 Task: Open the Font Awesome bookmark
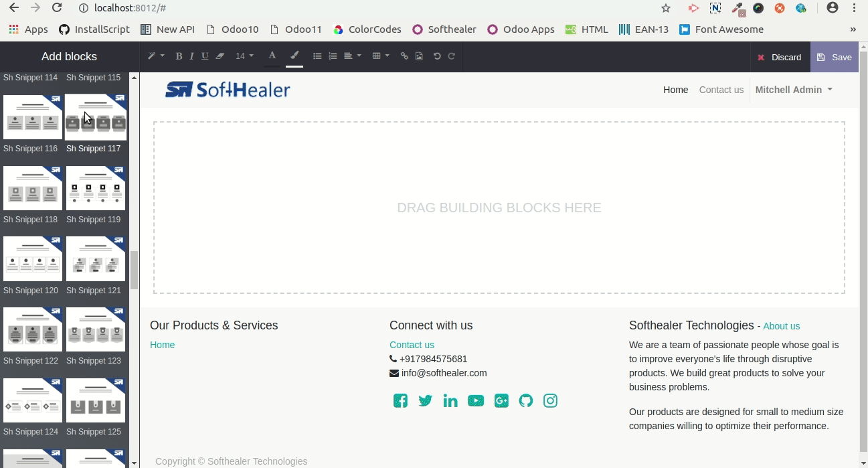pos(721,29)
